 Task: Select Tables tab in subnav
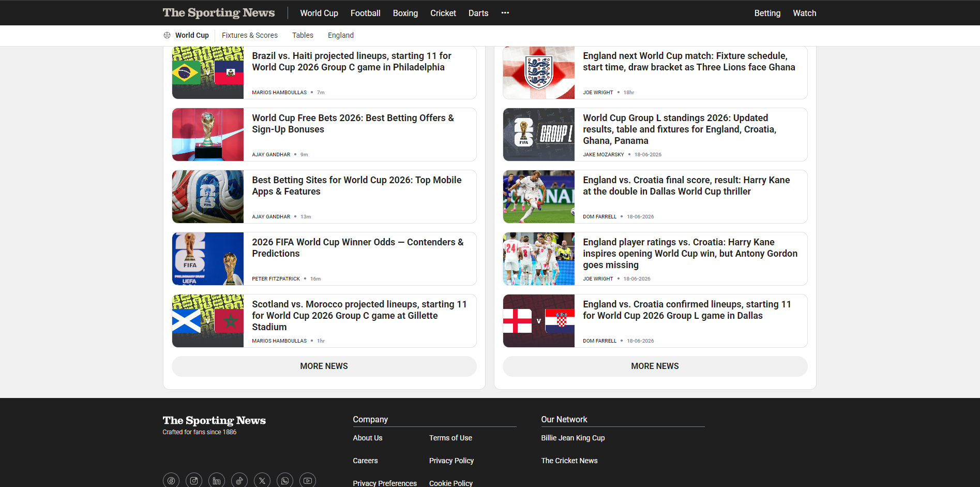point(303,35)
